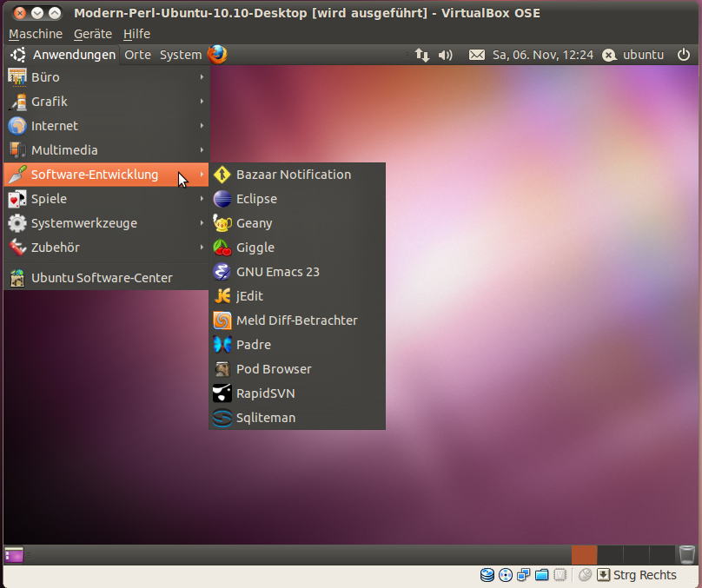Image resolution: width=702 pixels, height=588 pixels.
Task: Click the GNU Emacs icon
Action: (x=222, y=272)
